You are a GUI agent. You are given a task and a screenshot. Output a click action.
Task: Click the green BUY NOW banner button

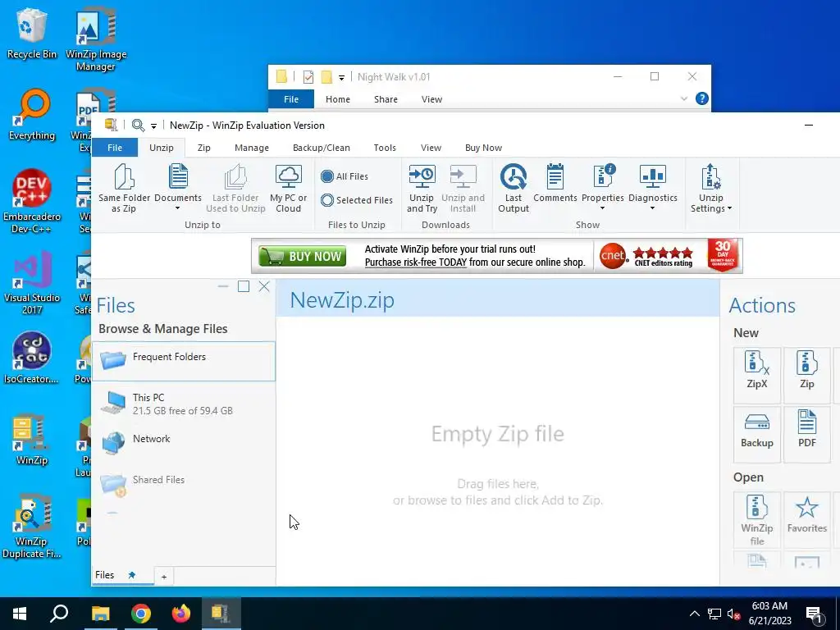coord(302,256)
